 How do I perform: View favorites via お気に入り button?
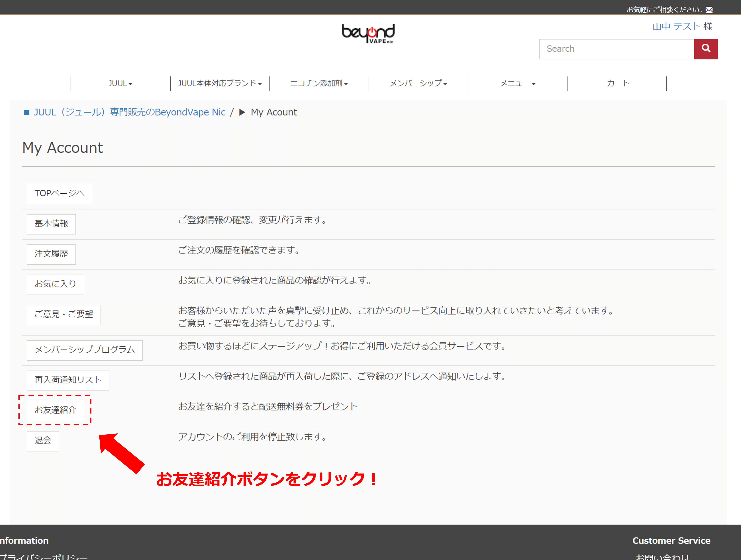pos(55,285)
